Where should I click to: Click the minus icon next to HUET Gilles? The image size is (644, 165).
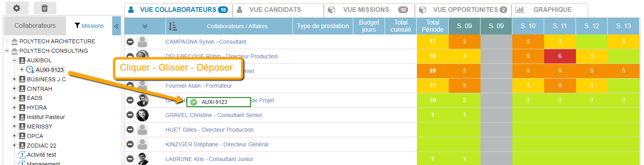pos(130,130)
